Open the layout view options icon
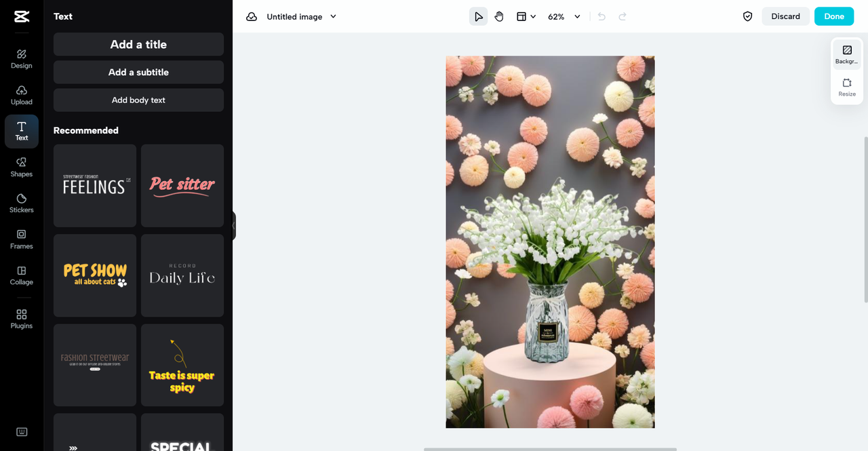868x451 pixels. pos(521,16)
